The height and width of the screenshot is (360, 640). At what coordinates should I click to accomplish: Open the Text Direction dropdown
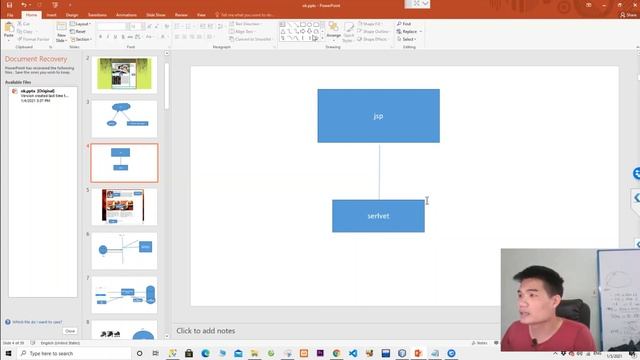[x=245, y=24]
